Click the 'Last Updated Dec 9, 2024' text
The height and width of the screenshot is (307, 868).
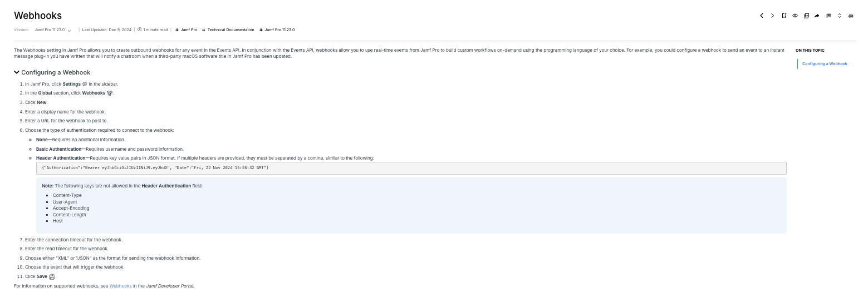106,29
